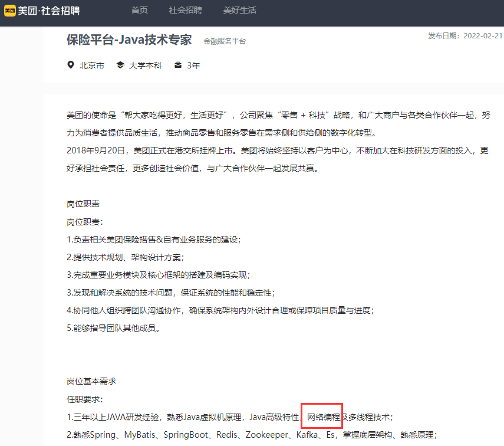This screenshot has width=504, height=446.
Task: Click the requirement line listing Spring、MyBatis、SpringBoot
Action: click(252, 435)
